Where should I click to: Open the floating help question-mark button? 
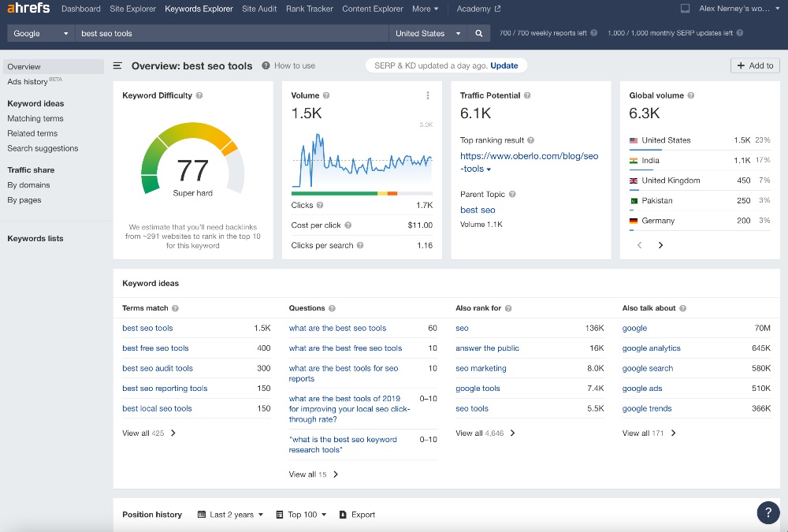[x=768, y=512]
